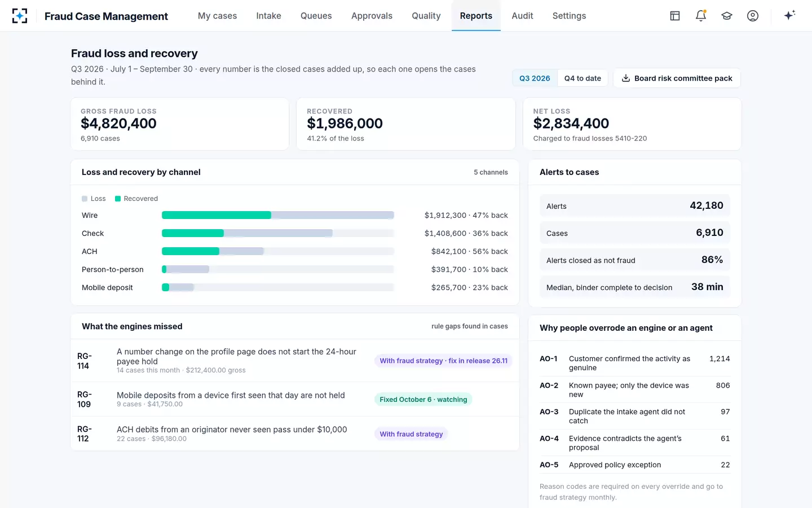The height and width of the screenshot is (508, 812).
Task: Click the Loss legend swatch
Action: (x=85, y=199)
